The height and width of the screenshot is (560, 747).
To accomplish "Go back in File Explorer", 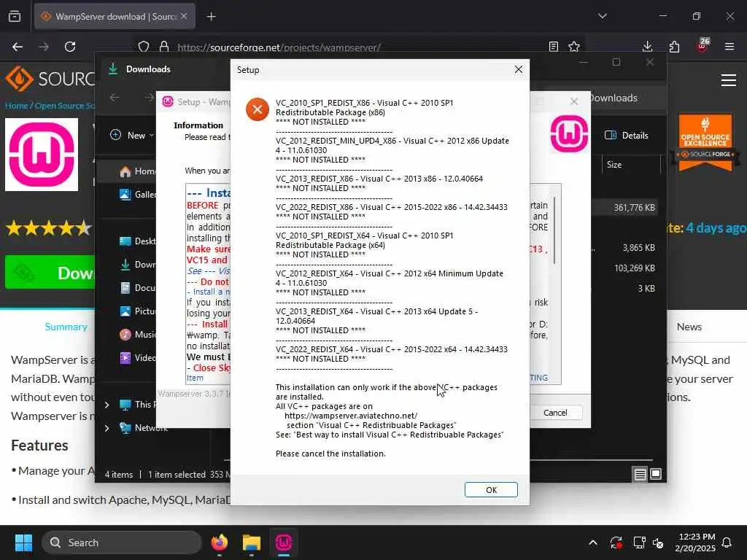I will click(x=115, y=98).
